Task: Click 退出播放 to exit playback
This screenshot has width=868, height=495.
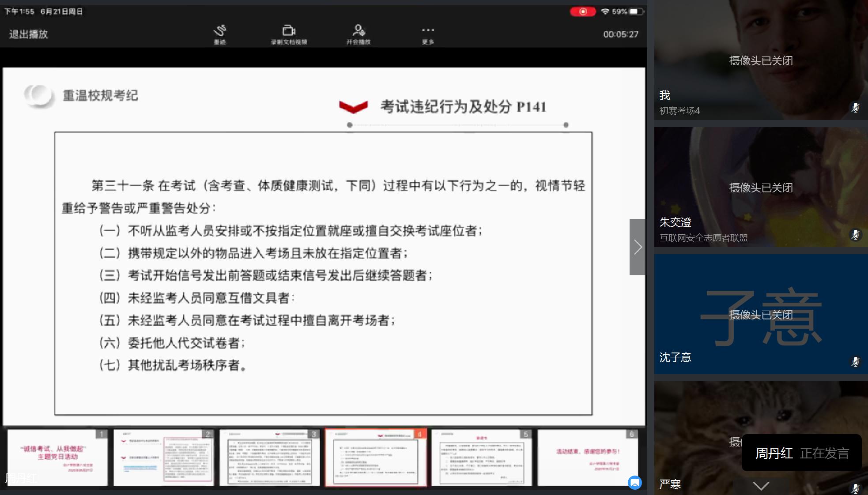Action: pyautogui.click(x=29, y=34)
